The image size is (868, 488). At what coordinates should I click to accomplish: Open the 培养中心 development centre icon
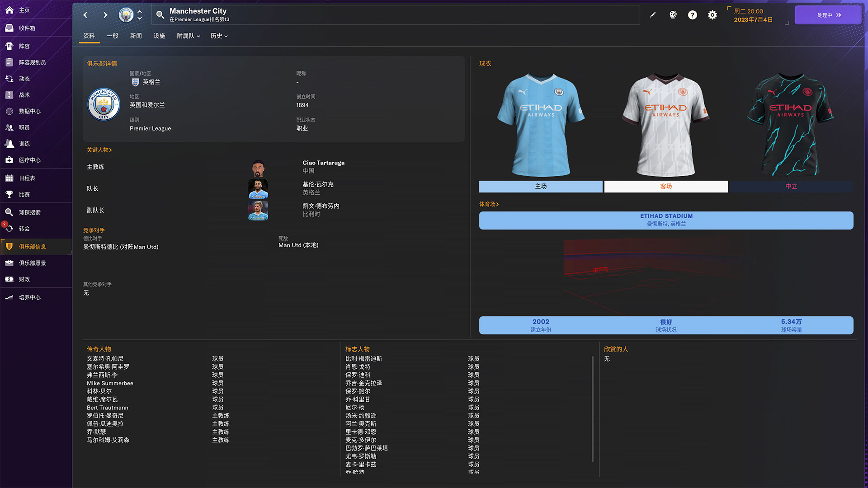click(x=9, y=297)
